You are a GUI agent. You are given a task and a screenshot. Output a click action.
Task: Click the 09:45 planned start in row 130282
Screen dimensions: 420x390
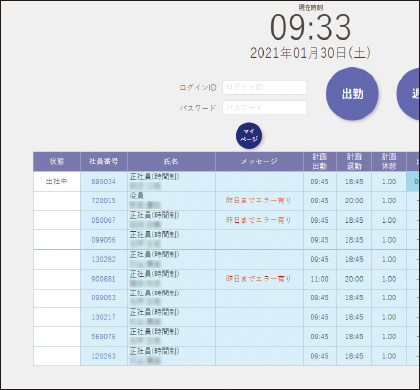[320, 259]
